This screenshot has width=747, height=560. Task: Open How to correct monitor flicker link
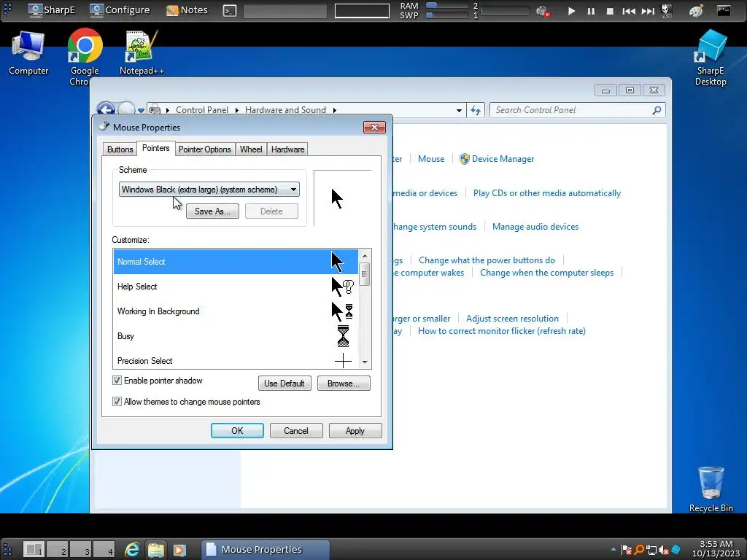click(502, 331)
